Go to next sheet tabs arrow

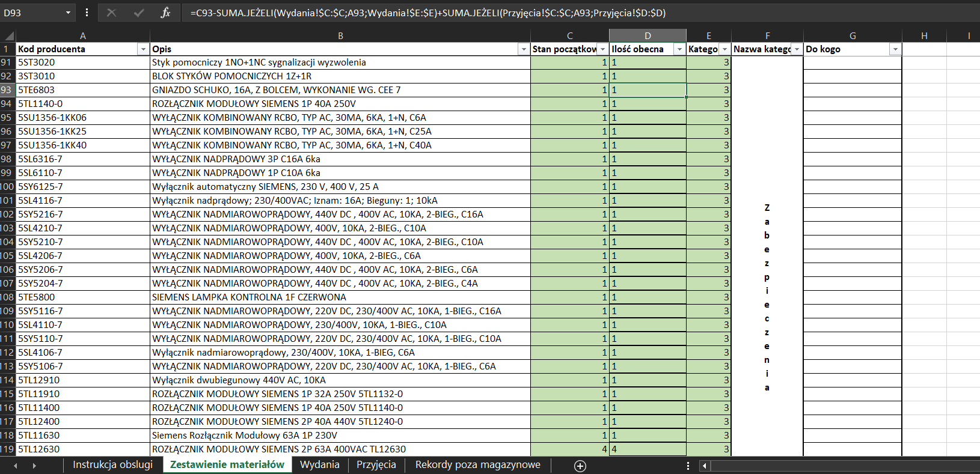[x=34, y=466]
